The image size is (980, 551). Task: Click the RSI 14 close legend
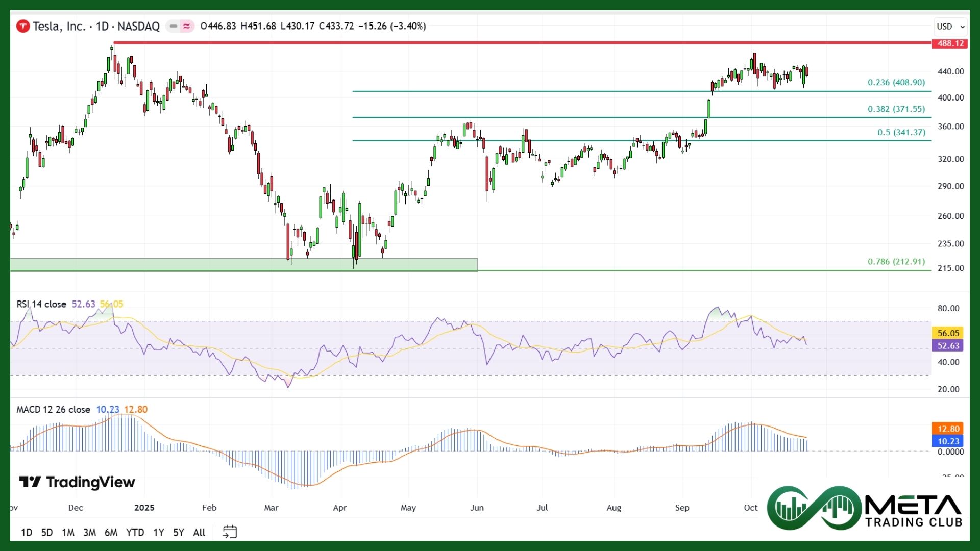point(41,304)
